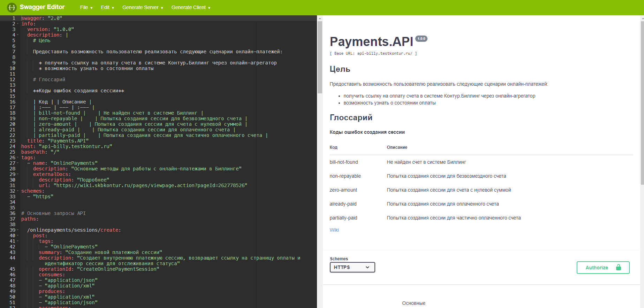The image size is (644, 308).
Task: Click the 1.0.0 version badge
Action: (421, 39)
